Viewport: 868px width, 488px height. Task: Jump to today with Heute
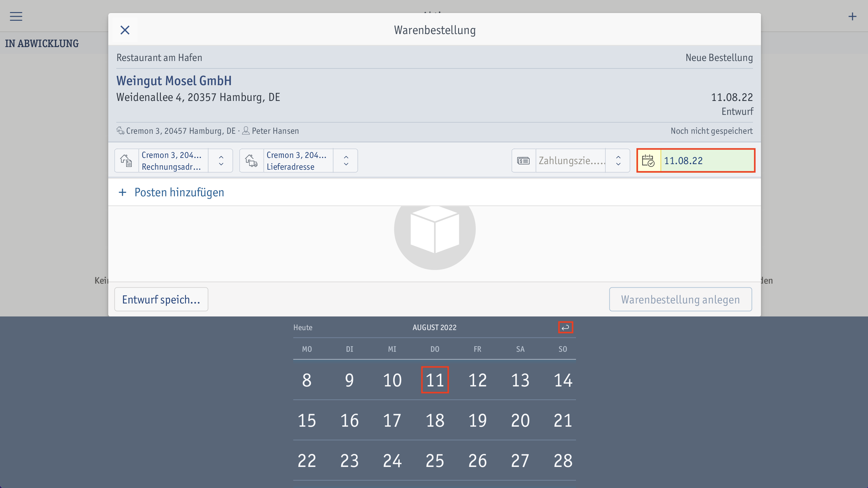click(303, 327)
